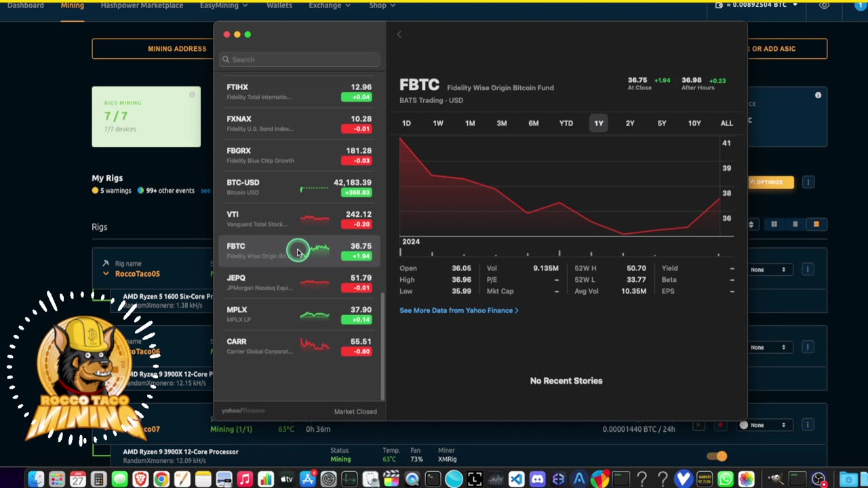Click the watchlist vertical scrollbar
The width and height of the screenshot is (868, 488).
[x=382, y=346]
